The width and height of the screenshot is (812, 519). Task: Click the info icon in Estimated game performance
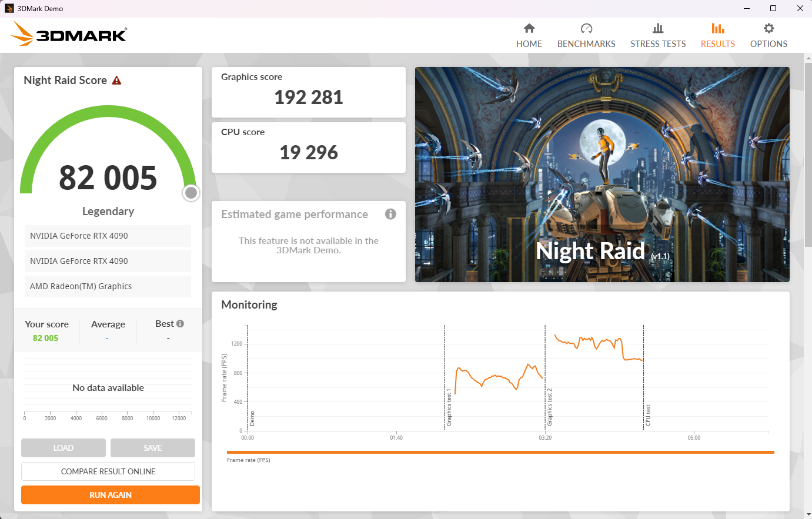[390, 214]
